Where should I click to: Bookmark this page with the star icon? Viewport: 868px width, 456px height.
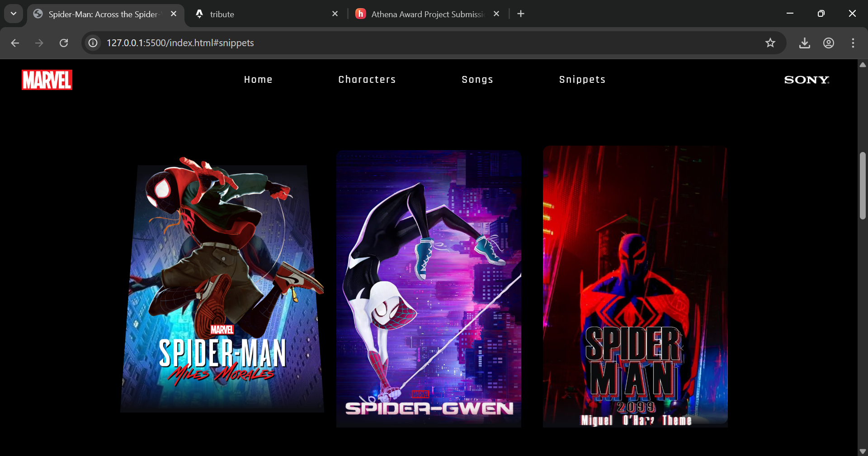click(x=770, y=43)
